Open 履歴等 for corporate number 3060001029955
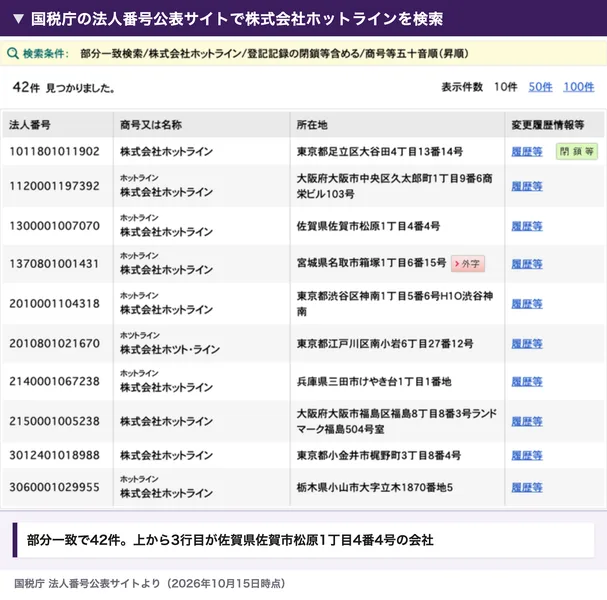The width and height of the screenshot is (607, 600). tap(527, 487)
